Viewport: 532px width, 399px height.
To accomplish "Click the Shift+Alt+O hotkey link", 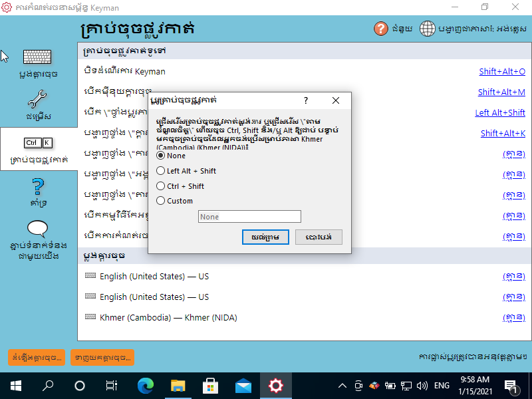I will [x=502, y=72].
